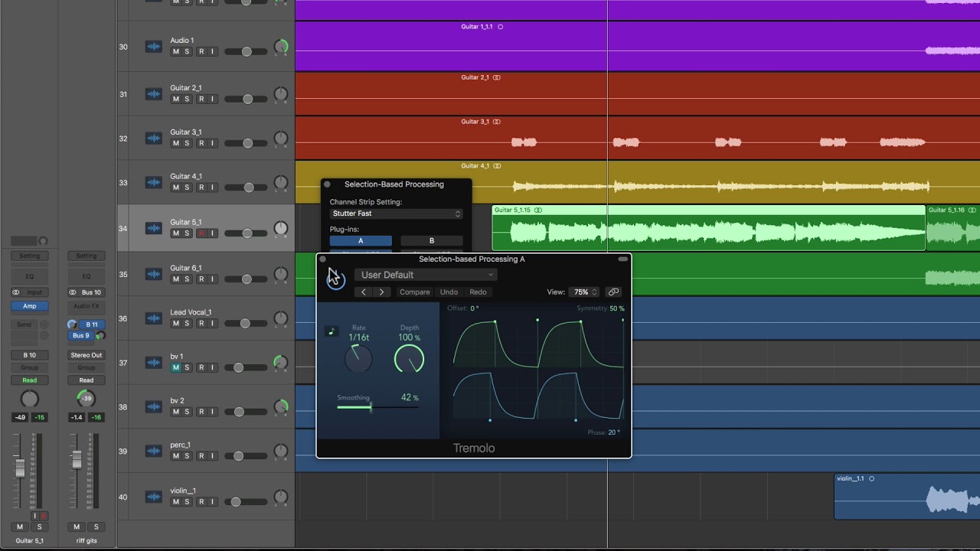Open the Bus 10 input slot
This screenshot has height=551, width=980.
[91, 292]
